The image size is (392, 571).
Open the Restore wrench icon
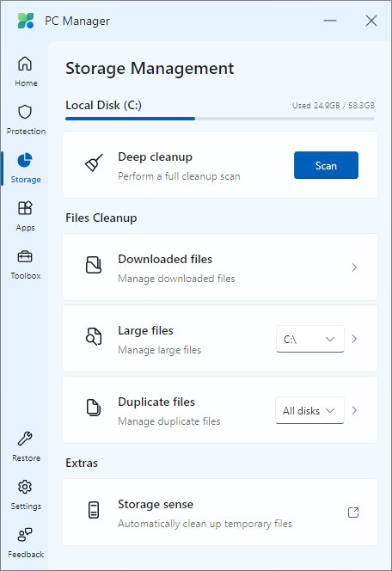[x=25, y=439]
